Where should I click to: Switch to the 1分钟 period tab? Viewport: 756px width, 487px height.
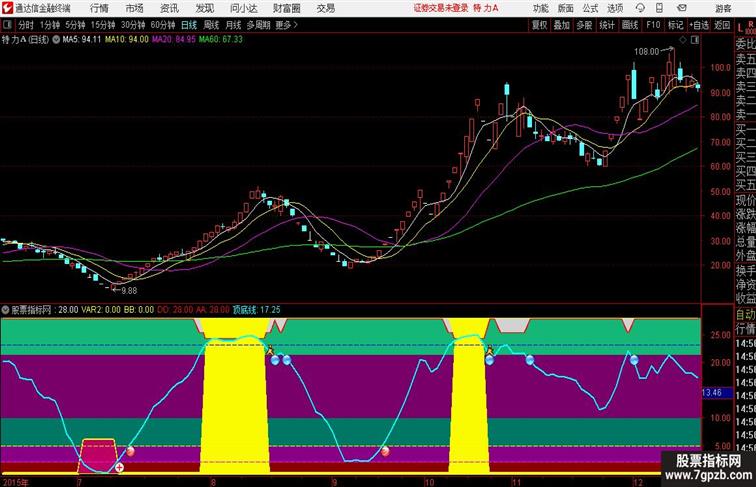(x=50, y=25)
